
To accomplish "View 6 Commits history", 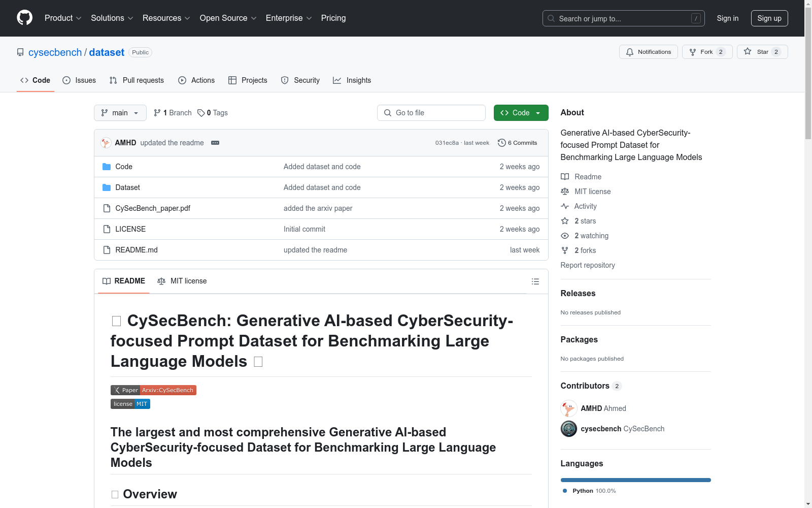I will (x=518, y=143).
